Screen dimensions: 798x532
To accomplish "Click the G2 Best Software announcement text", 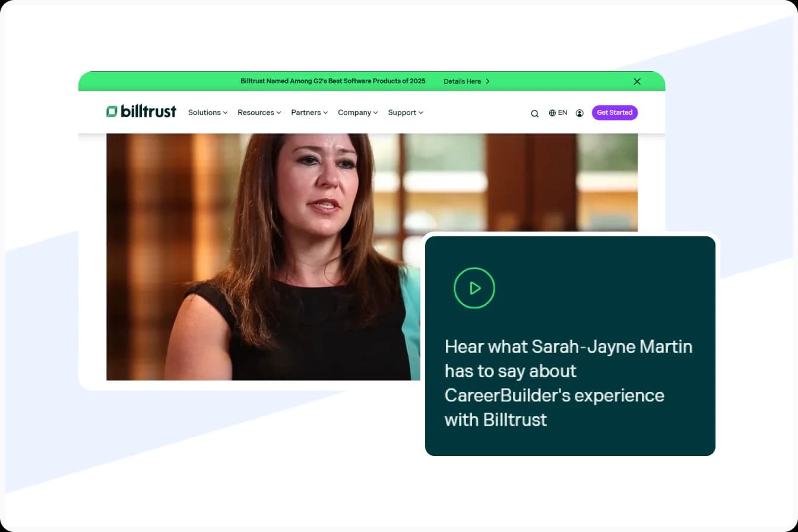I will 332,81.
